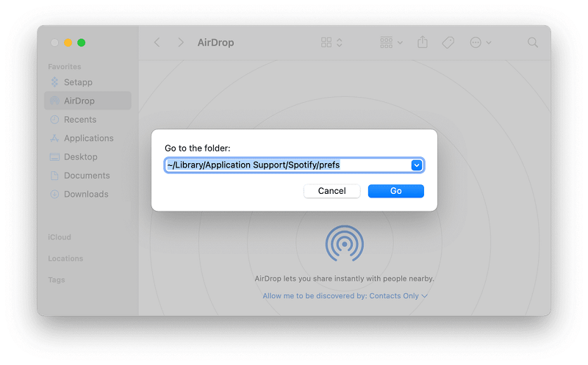Zoom the Finder window with green button
This screenshot has height=365, width=588.
click(81, 43)
